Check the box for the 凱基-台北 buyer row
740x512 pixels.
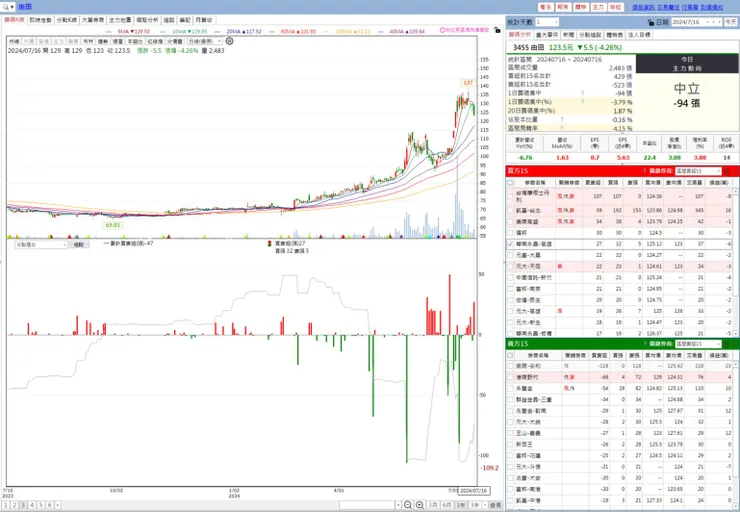click(x=510, y=210)
